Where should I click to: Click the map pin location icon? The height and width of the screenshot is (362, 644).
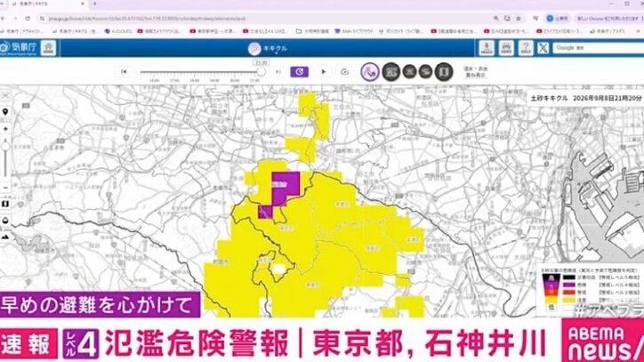tap(5, 112)
